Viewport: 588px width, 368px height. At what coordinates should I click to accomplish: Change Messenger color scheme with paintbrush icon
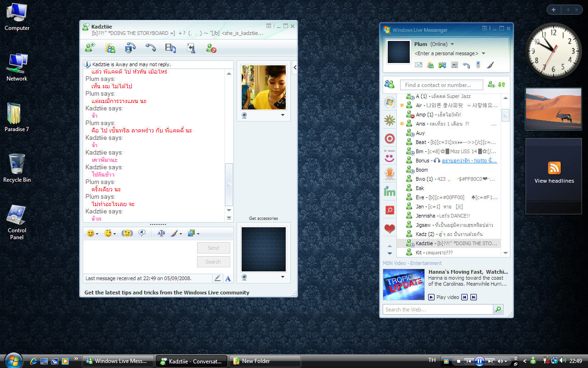point(490,65)
